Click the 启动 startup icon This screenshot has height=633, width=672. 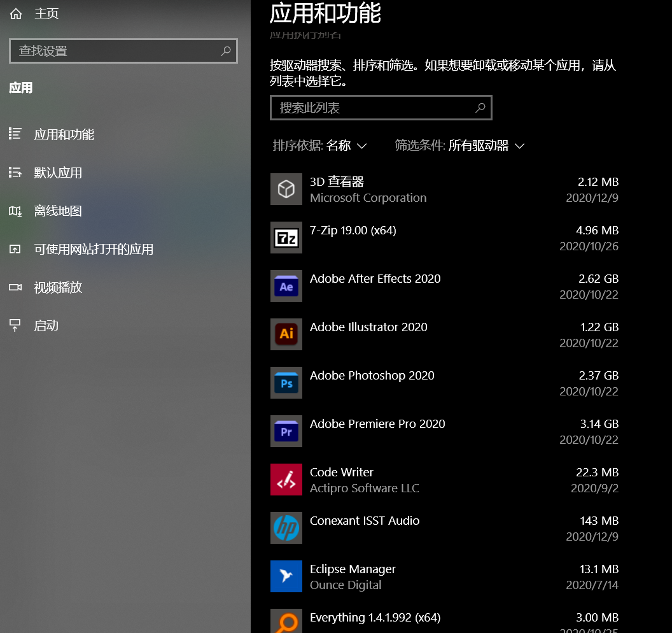(x=15, y=325)
